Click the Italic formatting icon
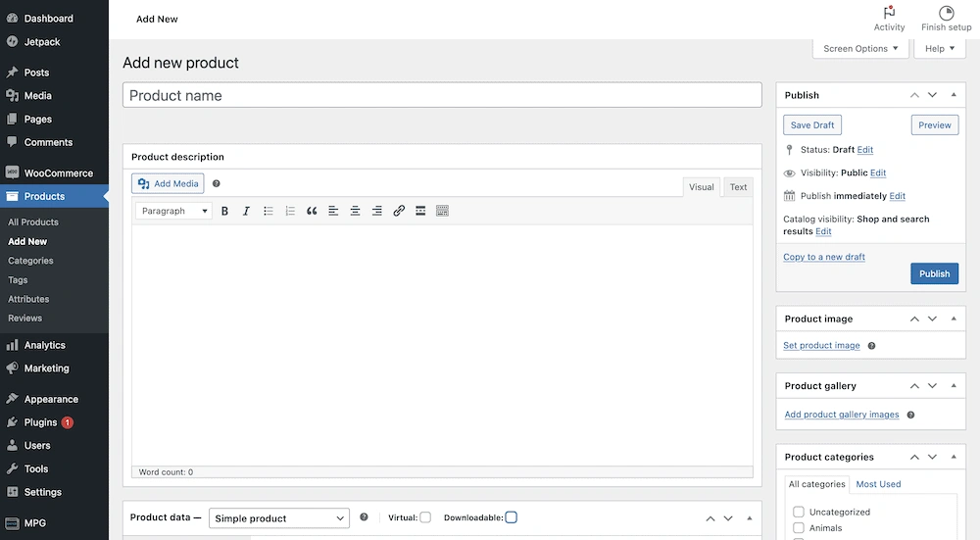The image size is (980, 540). click(246, 211)
